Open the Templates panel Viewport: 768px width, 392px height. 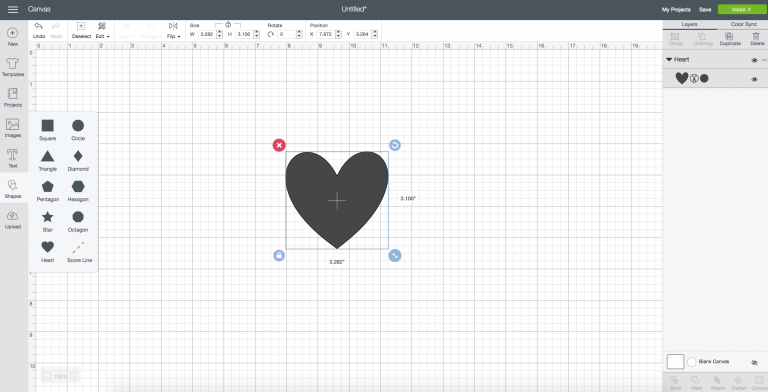click(x=13, y=67)
